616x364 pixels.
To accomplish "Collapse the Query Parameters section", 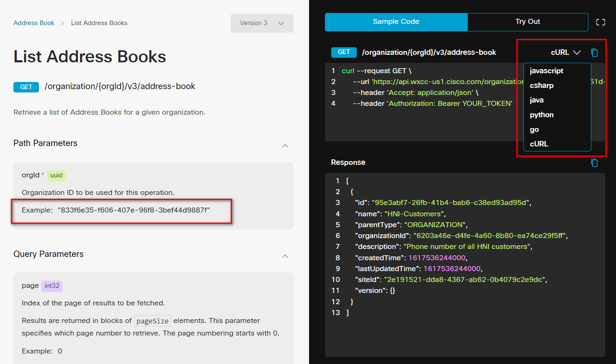I will click(285, 256).
